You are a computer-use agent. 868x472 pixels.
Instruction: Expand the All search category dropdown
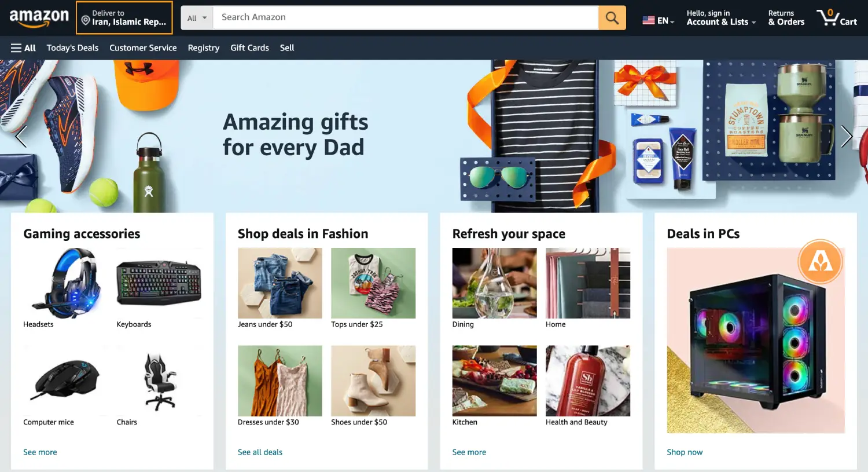point(197,18)
